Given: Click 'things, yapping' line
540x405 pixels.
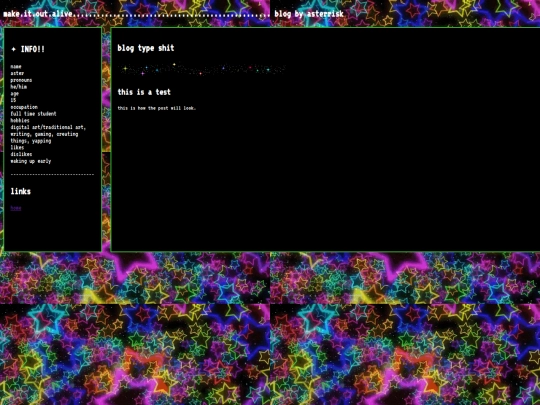Looking at the screenshot, I should pyautogui.click(x=31, y=141).
